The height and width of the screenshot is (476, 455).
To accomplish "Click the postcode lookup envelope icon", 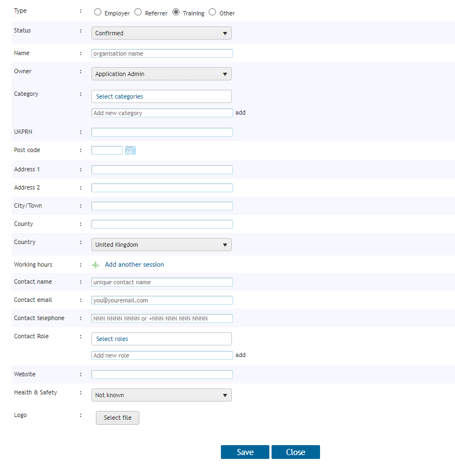I will coord(131,150).
